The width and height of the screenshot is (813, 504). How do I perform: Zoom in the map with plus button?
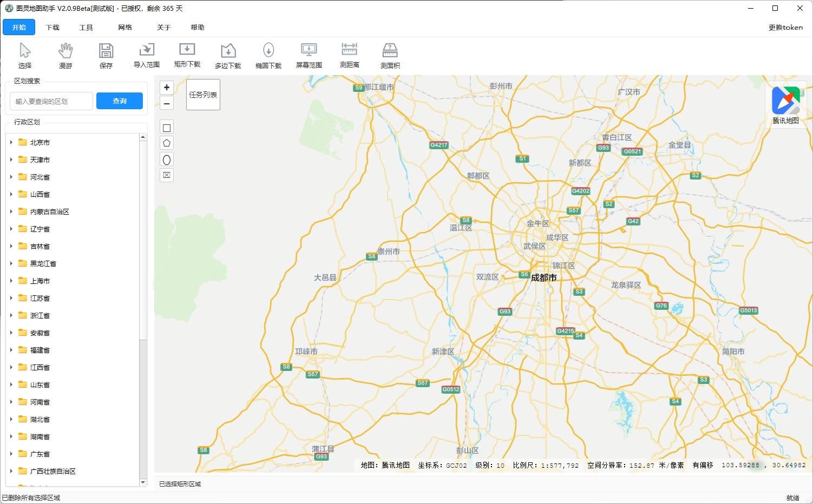pos(167,88)
